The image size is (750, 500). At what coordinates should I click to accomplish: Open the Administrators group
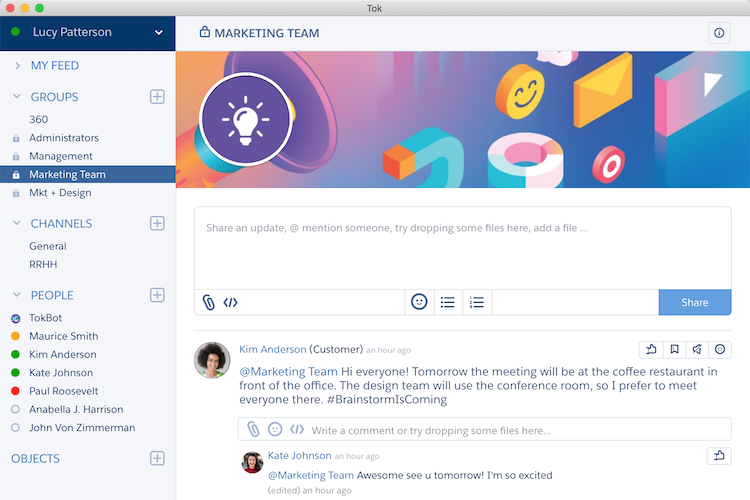[64, 138]
